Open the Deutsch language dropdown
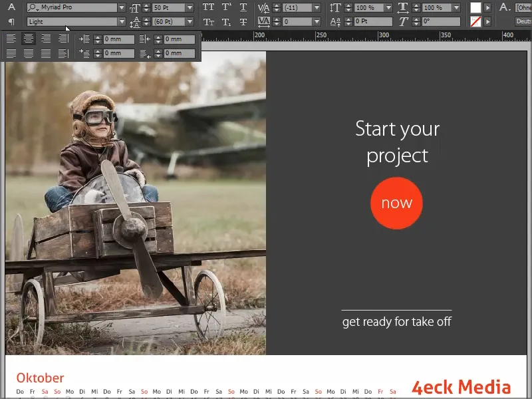This screenshot has height=399, width=532. click(x=523, y=22)
